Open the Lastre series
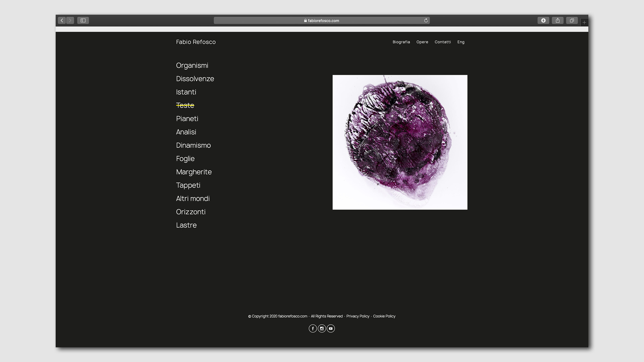This screenshot has width=644, height=362. [186, 225]
